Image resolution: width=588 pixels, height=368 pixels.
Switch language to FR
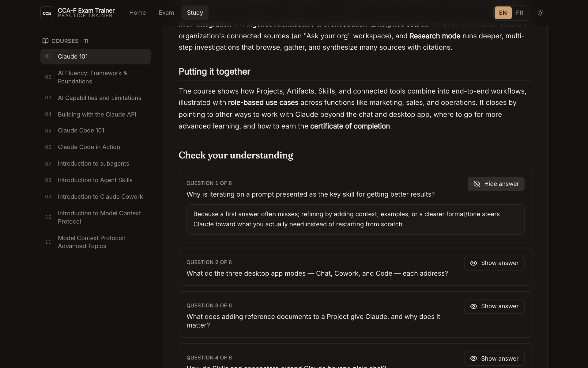519,13
